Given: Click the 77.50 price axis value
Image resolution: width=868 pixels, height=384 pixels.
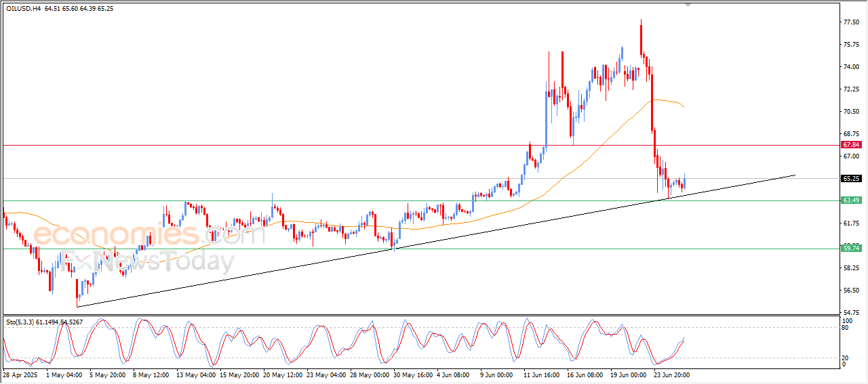Looking at the screenshot, I should pyautogui.click(x=852, y=22).
